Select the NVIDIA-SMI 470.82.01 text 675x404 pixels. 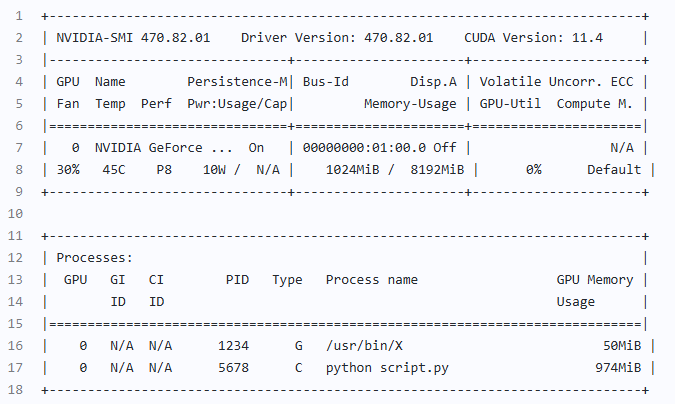click(133, 38)
